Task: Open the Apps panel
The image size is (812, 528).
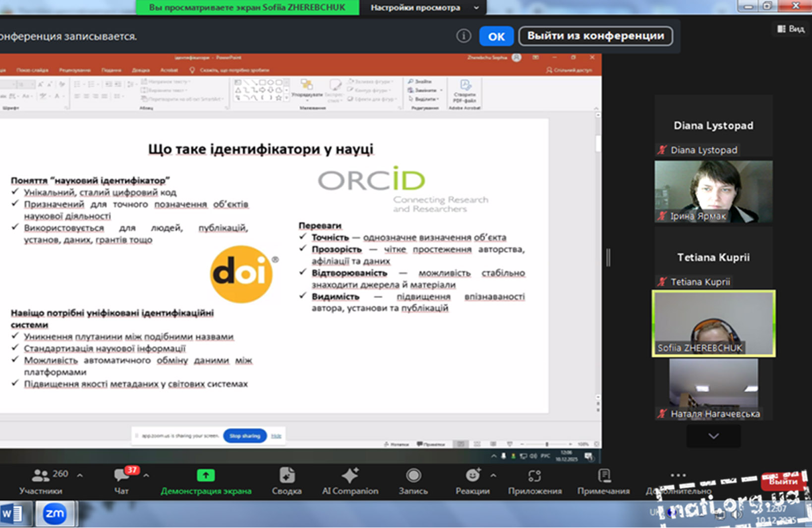Action: pyautogui.click(x=534, y=475)
